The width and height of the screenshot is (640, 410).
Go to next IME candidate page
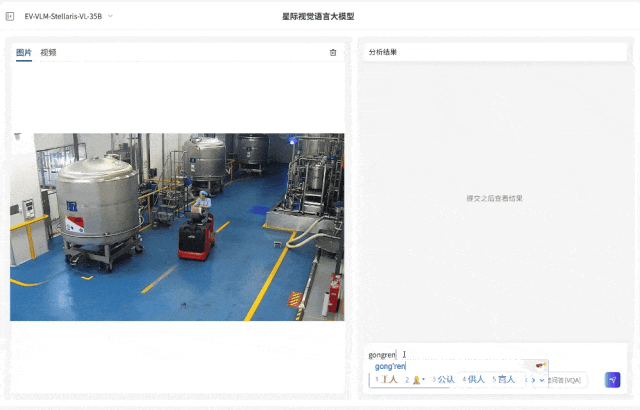(x=533, y=380)
